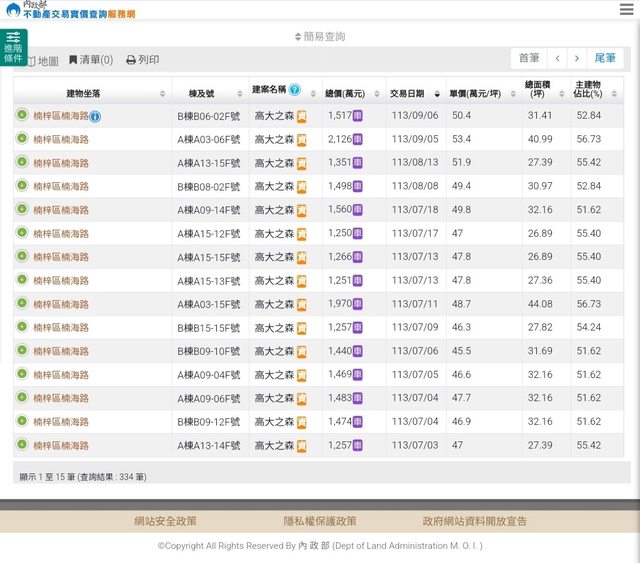
Task: Jump to 首筆 first page
Action: pyautogui.click(x=528, y=59)
